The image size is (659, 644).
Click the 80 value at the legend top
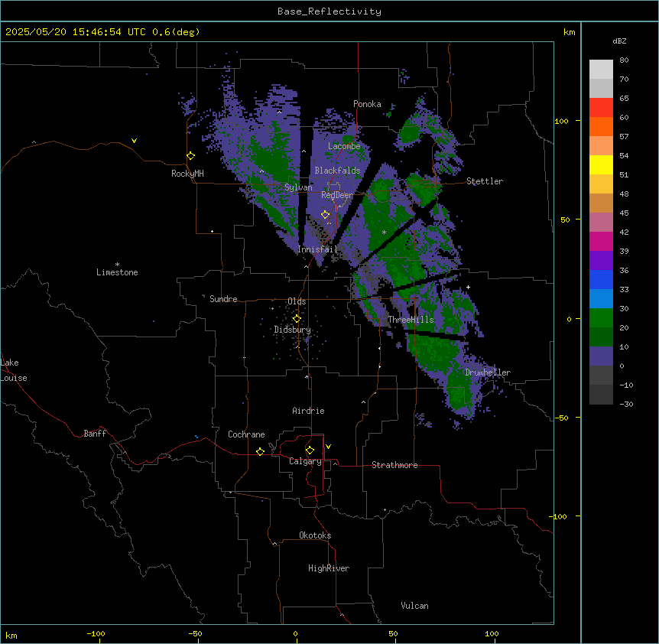pyautogui.click(x=624, y=60)
